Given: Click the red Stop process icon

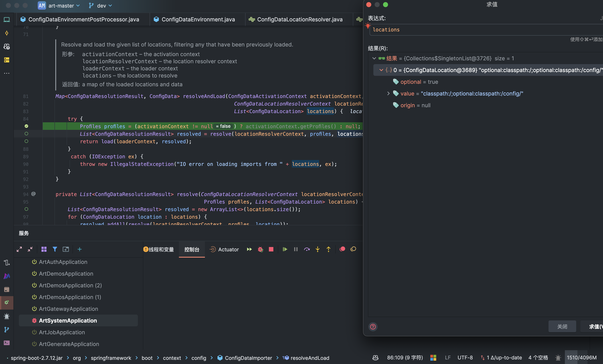Looking at the screenshot, I should (x=271, y=249).
